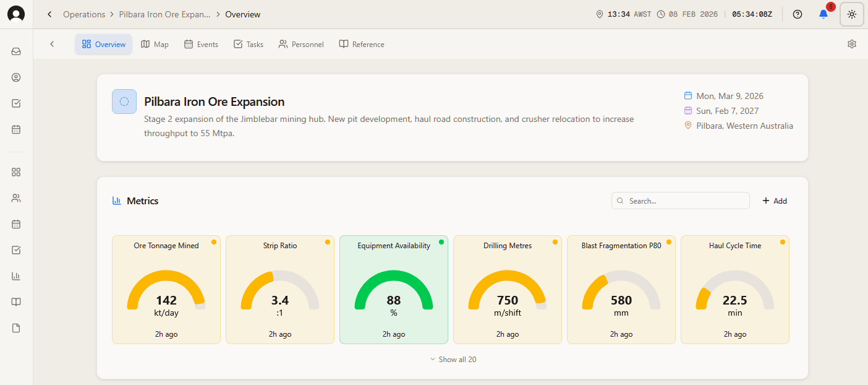The height and width of the screenshot is (385, 868).
Task: Open the settings gear on the tab bar
Action: [x=851, y=44]
